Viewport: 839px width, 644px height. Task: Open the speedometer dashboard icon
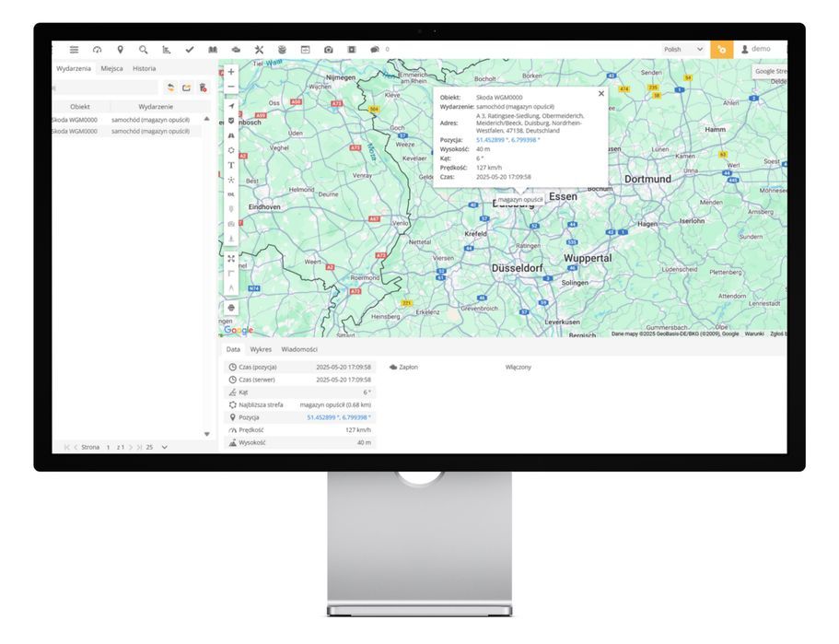97,50
